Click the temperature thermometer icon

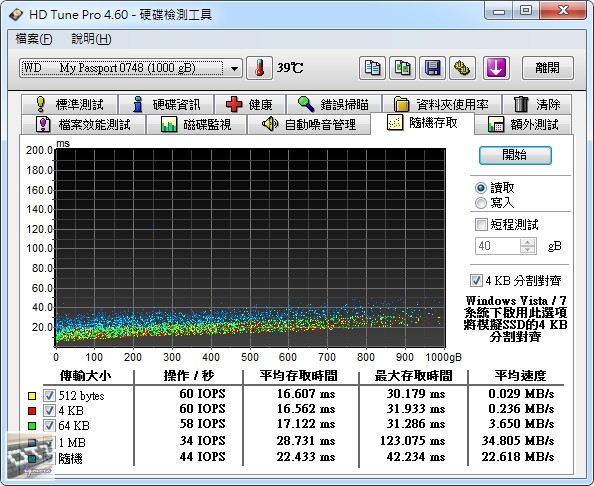259,68
